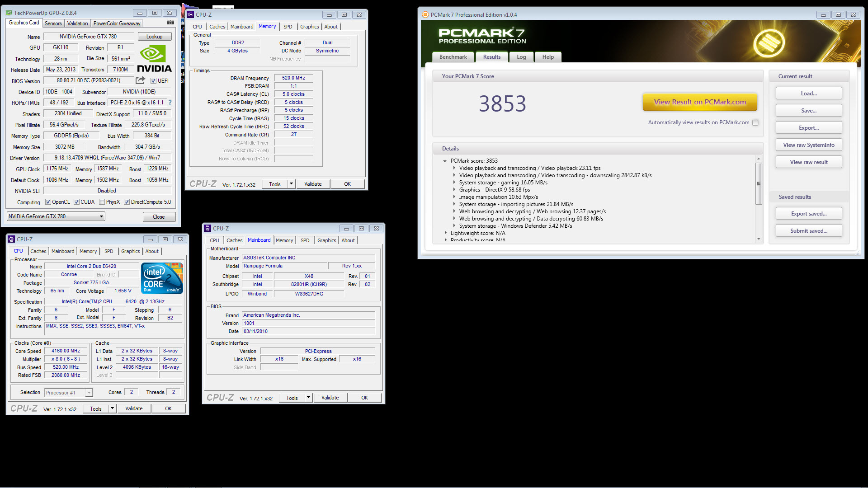
Task: Open the NVIDIA GeForce GTX 780 GPU selector dropdown
Action: tap(56, 216)
